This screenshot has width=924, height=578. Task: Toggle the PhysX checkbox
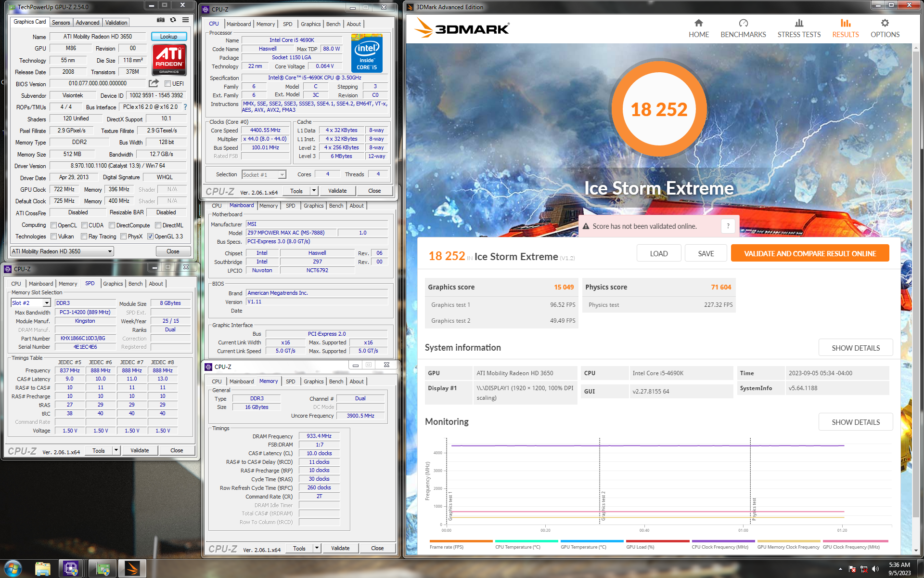click(123, 236)
